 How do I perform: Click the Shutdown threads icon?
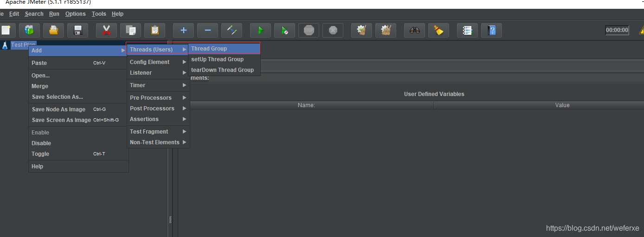coord(333,31)
